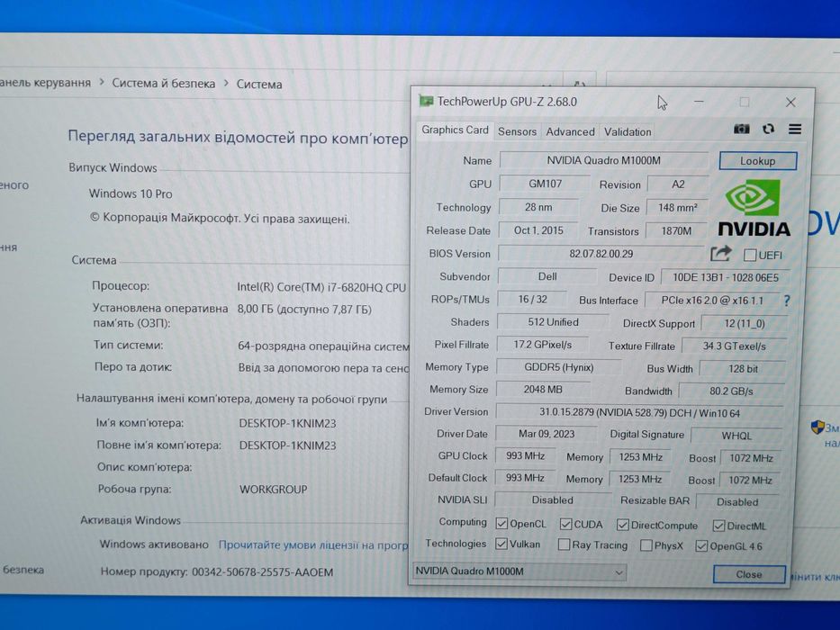Open the NVIDIA Quadro M1000M GPU dropdown
840x630 pixels.
click(519, 571)
